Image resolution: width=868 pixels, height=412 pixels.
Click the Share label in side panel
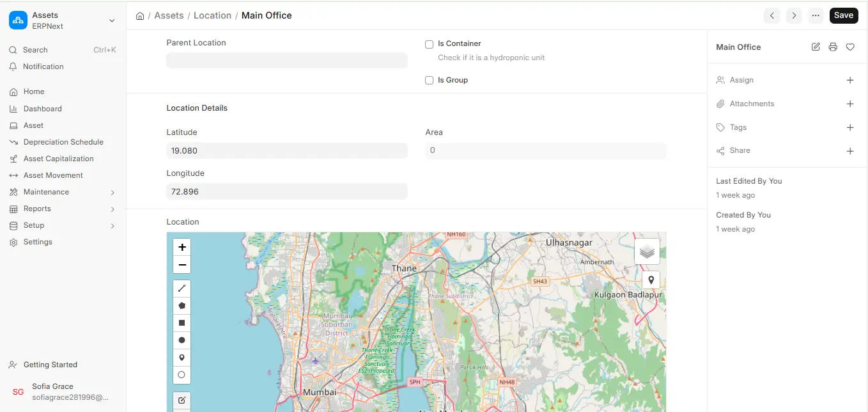coord(740,150)
